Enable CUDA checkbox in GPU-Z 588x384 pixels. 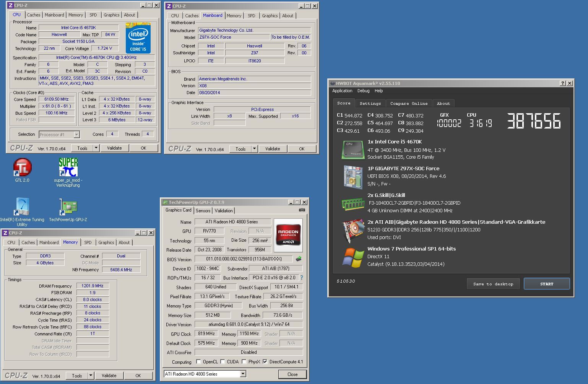coord(223,361)
